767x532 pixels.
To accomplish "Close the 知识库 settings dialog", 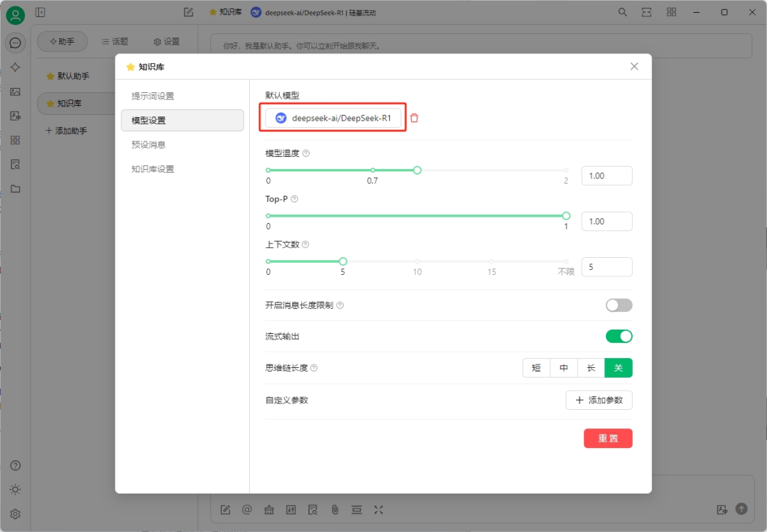I will point(634,66).
